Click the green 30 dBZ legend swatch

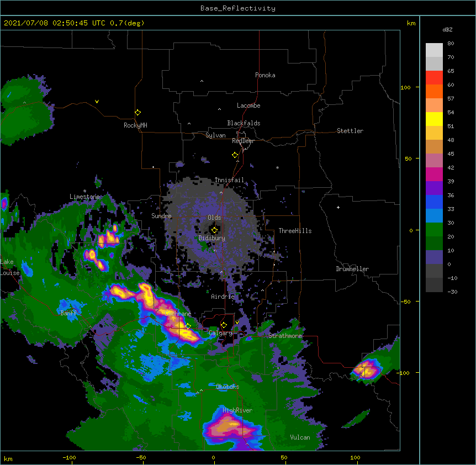click(x=434, y=230)
